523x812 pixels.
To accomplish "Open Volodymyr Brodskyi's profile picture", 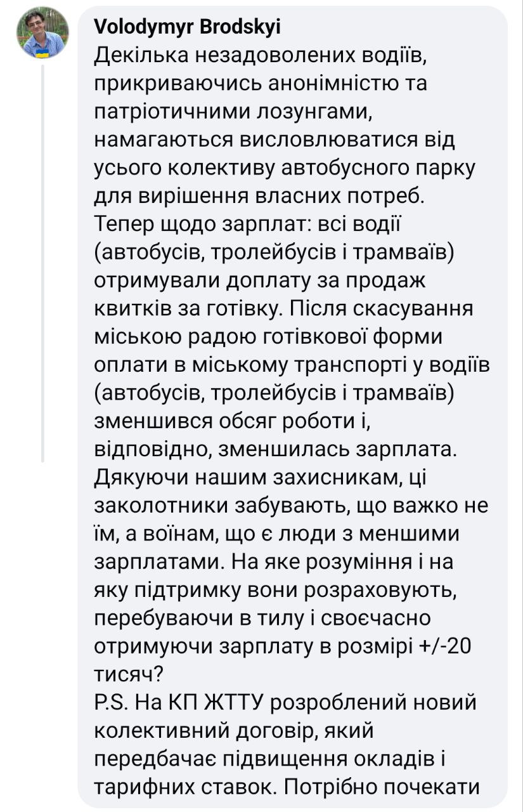I will 42,33.
